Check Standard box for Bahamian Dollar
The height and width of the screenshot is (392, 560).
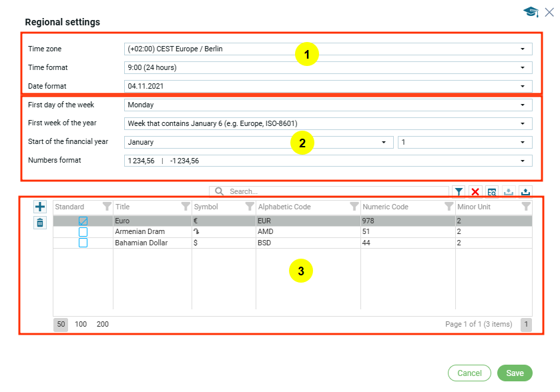point(83,243)
